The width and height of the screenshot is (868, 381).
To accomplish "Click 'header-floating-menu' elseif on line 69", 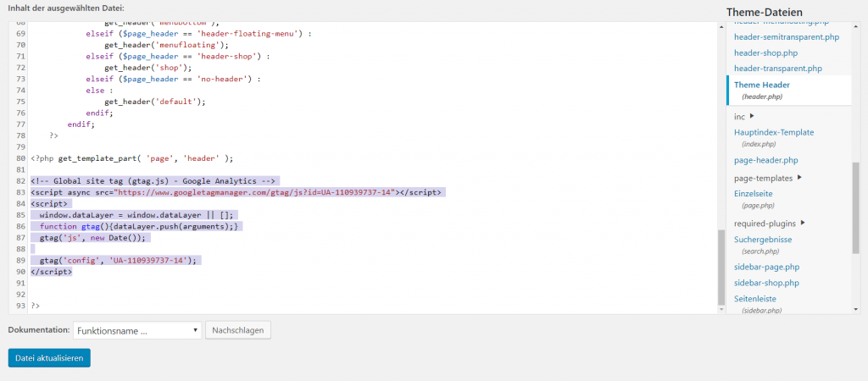I will (x=198, y=34).
